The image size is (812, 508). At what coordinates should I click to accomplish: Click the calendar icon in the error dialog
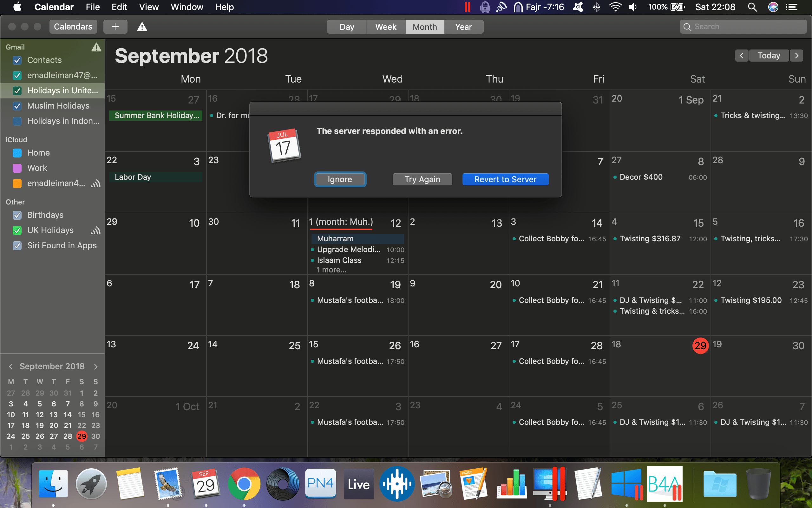pyautogui.click(x=285, y=145)
